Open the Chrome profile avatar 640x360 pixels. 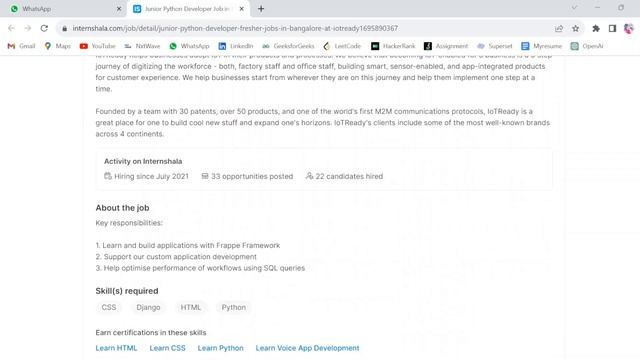(629, 28)
